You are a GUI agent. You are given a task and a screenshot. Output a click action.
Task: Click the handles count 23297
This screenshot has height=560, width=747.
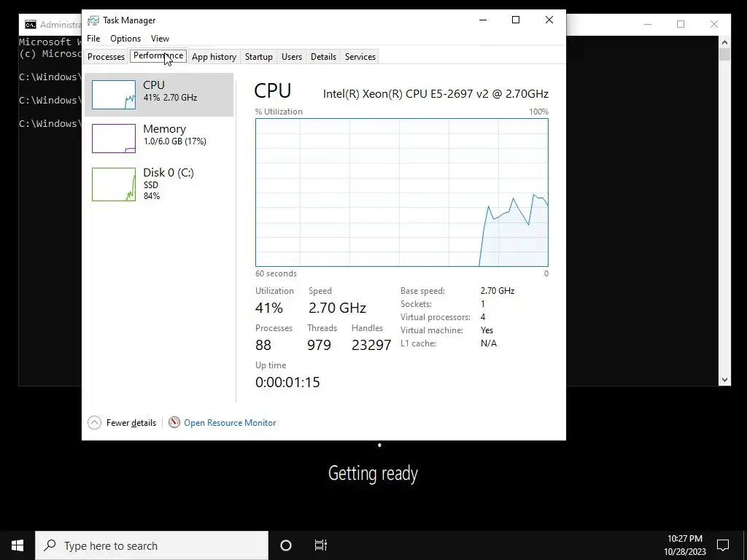(x=371, y=345)
